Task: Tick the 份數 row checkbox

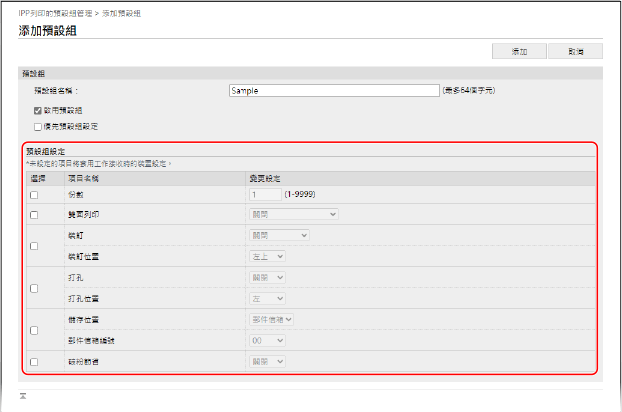Action: (33, 195)
